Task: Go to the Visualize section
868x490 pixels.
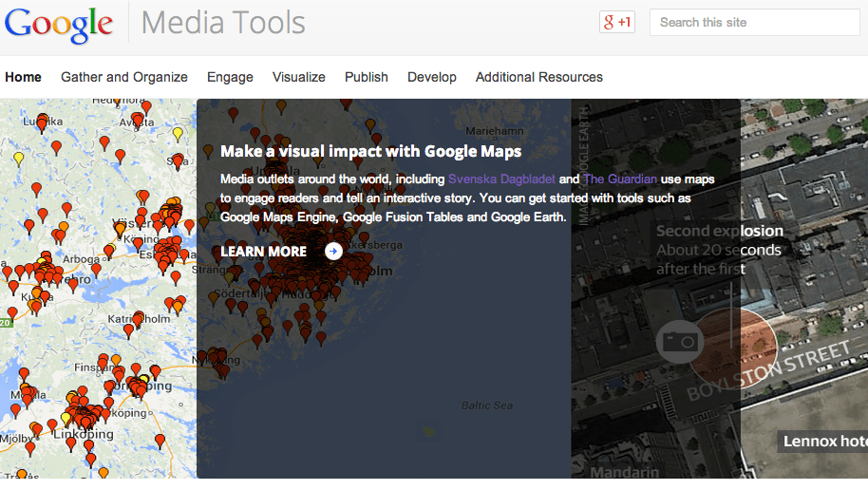Action: [299, 77]
